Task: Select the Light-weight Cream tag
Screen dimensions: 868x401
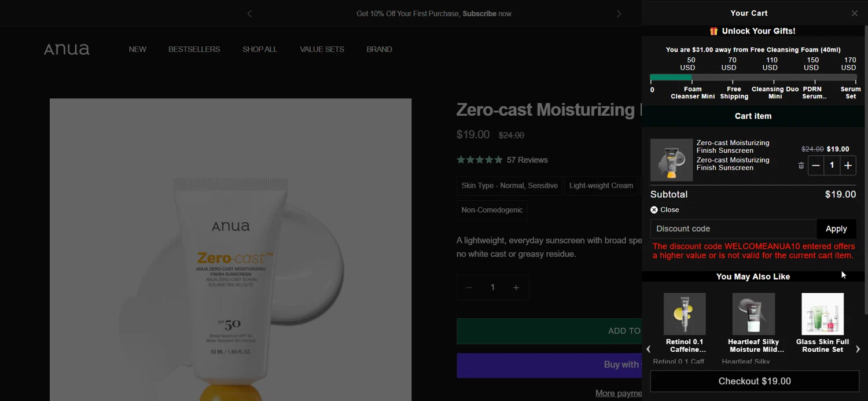Action: [x=601, y=186]
